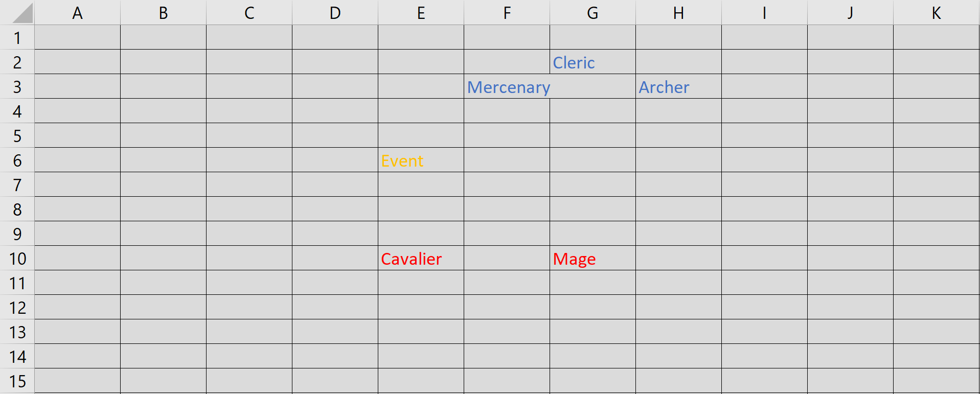This screenshot has width=980, height=394.
Task: Select the cell containing Cleric
Action: [592, 62]
